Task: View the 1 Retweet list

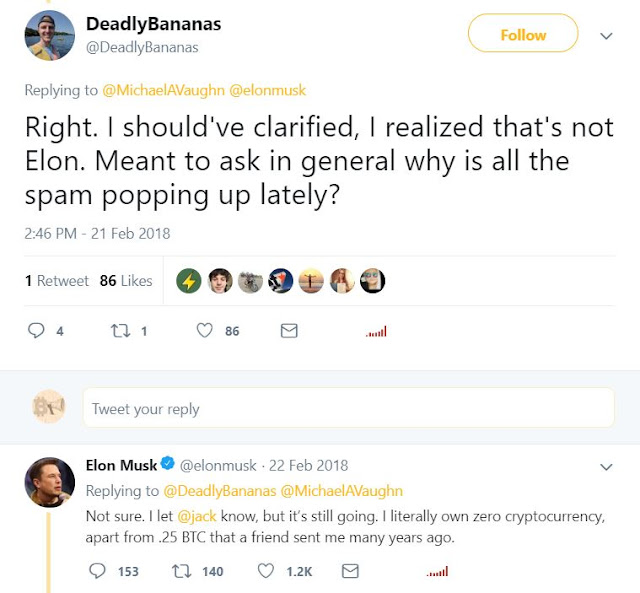Action: point(56,281)
